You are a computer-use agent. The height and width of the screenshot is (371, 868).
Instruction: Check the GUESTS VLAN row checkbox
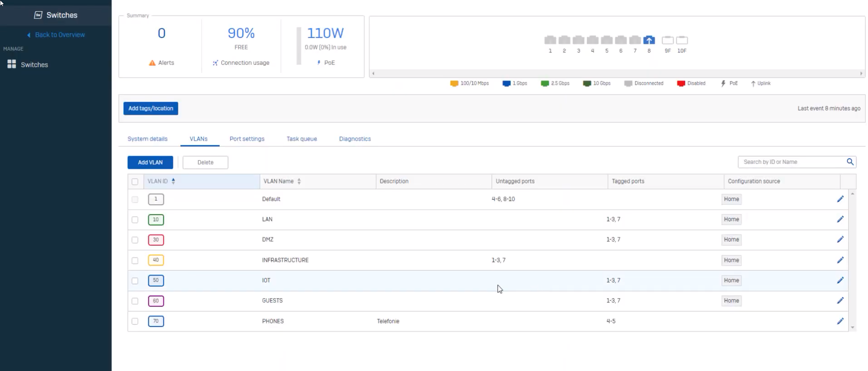[135, 301]
